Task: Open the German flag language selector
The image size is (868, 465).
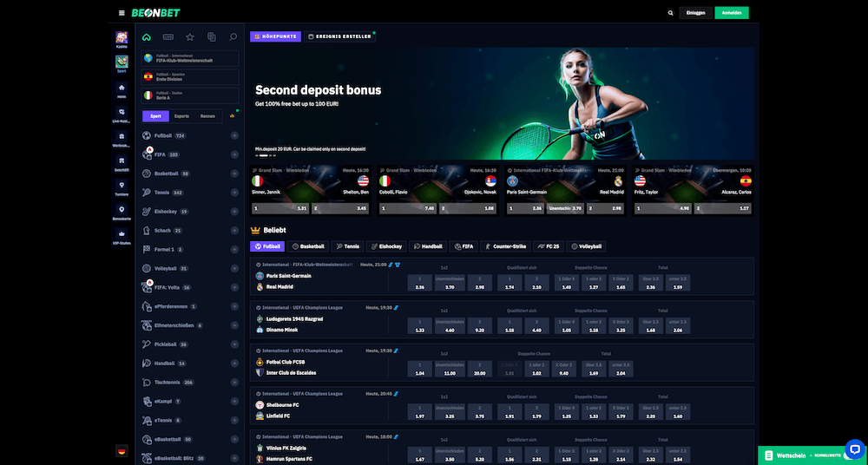Action: point(122,450)
